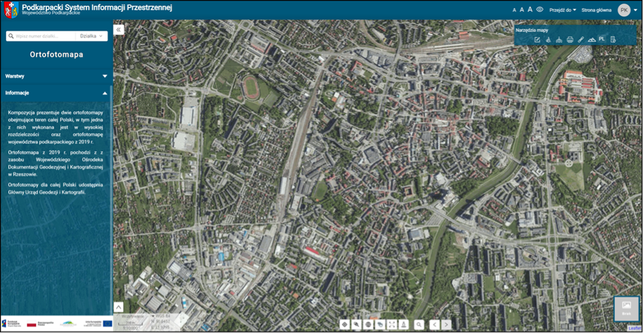Open the coordinate system WGS 84 dropdown
Image resolution: width=644 pixels, height=334 pixels.
point(161,316)
